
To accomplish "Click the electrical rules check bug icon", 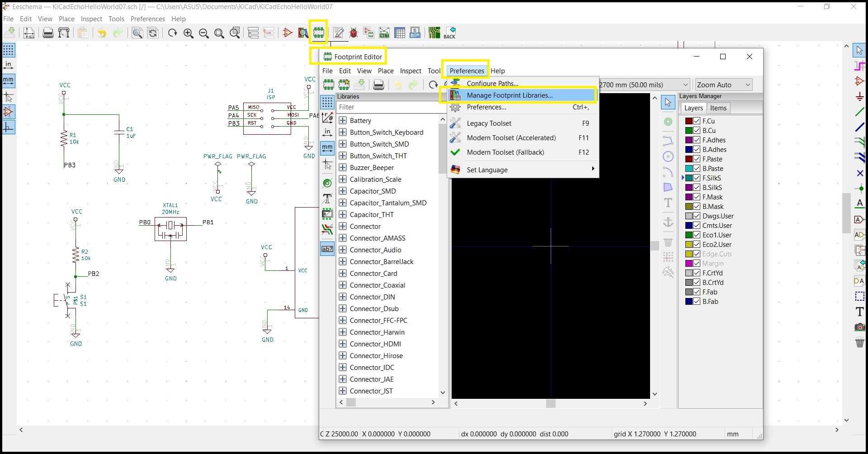I will [x=354, y=33].
